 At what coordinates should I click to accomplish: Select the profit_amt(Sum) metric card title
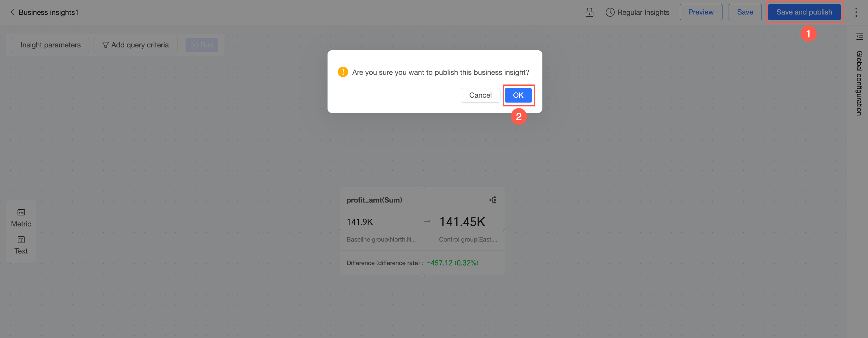[374, 200]
